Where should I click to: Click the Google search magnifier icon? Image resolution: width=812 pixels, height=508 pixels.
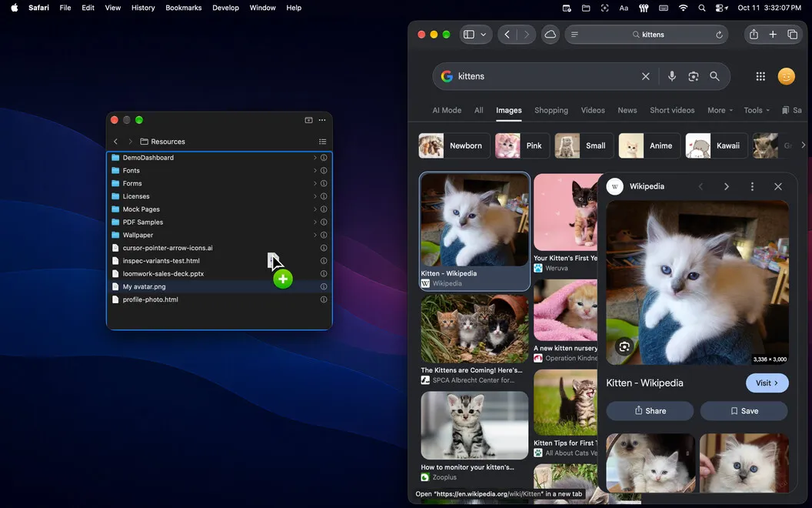[x=714, y=76]
